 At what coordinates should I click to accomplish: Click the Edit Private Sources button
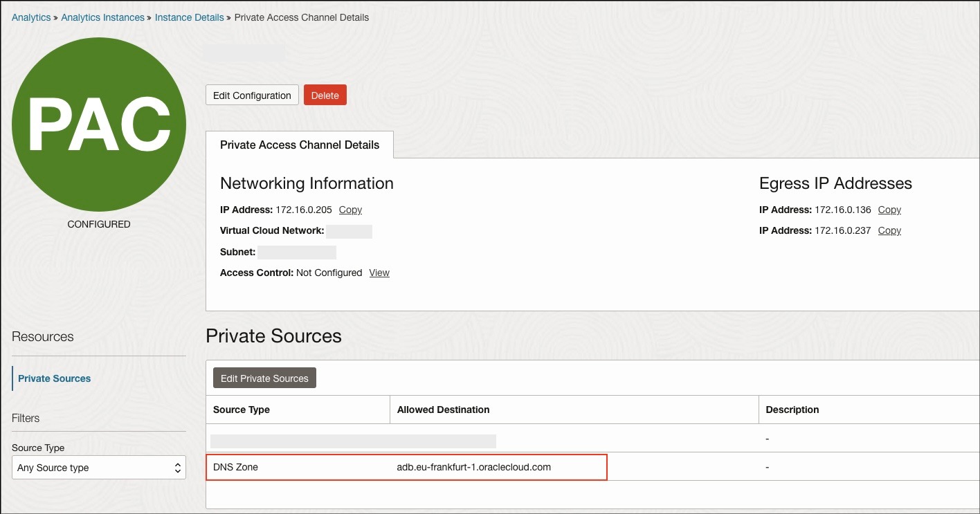[264, 377]
